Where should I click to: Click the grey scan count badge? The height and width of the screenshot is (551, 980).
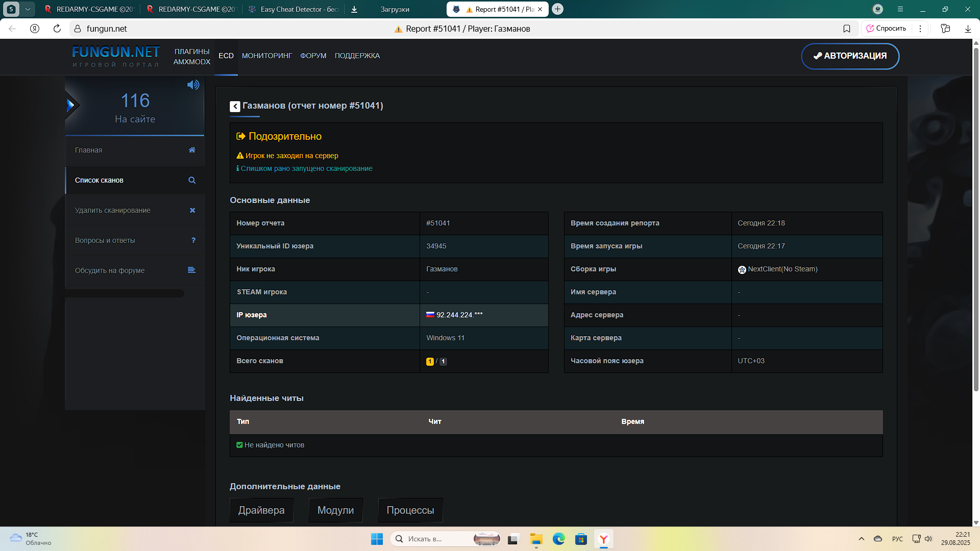444,361
